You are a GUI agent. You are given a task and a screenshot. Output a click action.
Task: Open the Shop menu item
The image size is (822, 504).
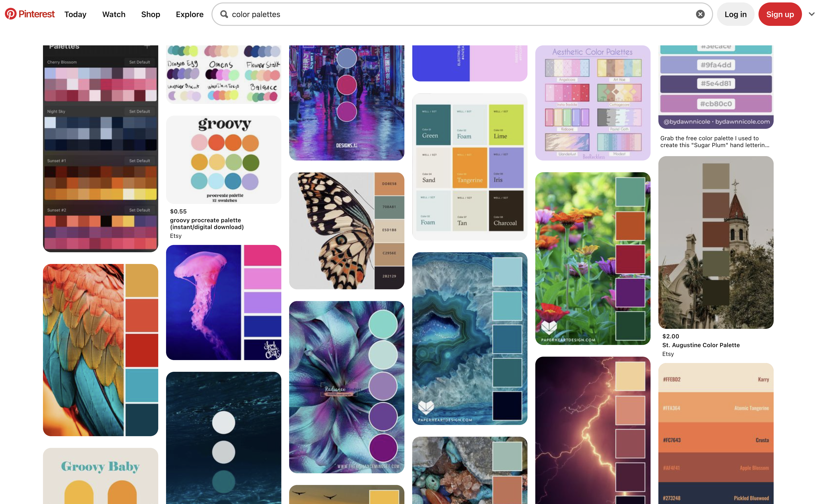pyautogui.click(x=150, y=14)
